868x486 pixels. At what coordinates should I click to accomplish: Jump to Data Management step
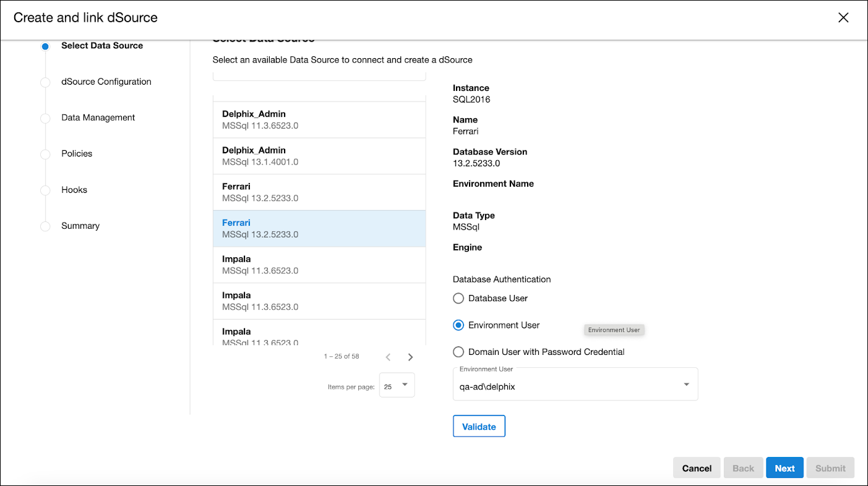[98, 117]
